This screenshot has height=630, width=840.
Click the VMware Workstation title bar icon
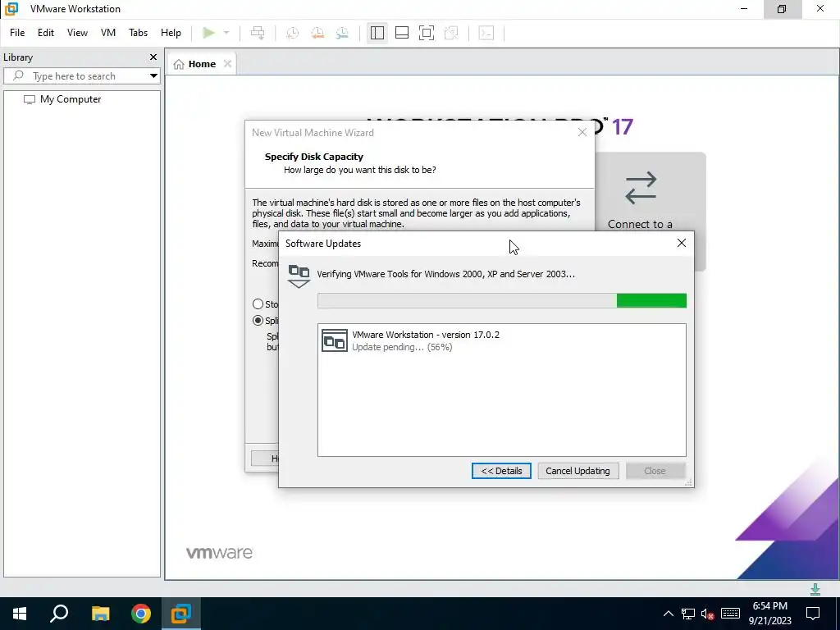coord(11,8)
